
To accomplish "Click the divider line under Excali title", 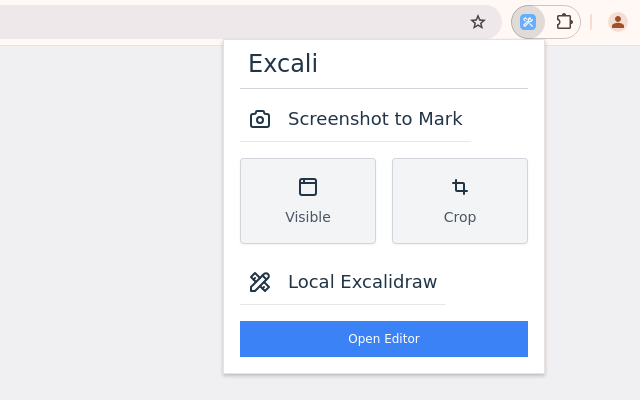I will 384,88.
